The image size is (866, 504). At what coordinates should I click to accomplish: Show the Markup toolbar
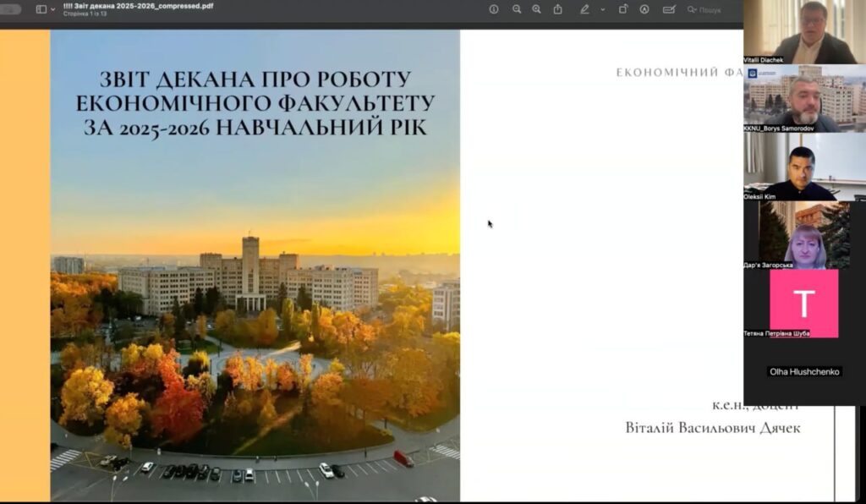[644, 9]
